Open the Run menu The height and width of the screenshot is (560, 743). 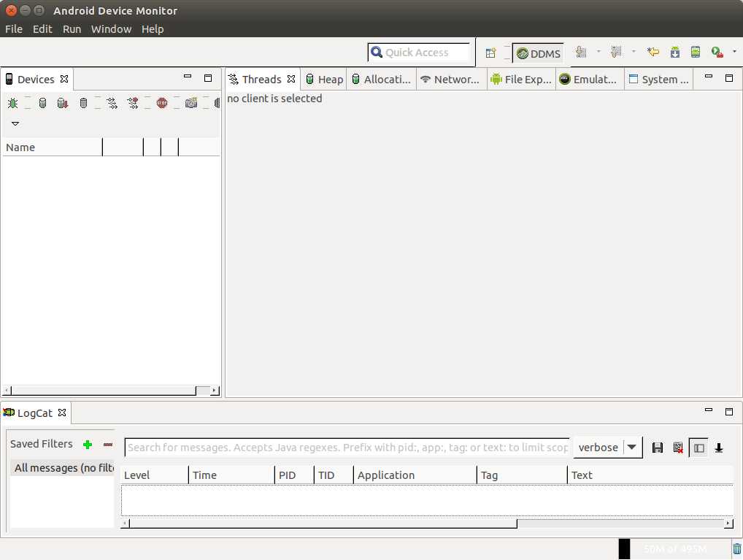pyautogui.click(x=72, y=29)
